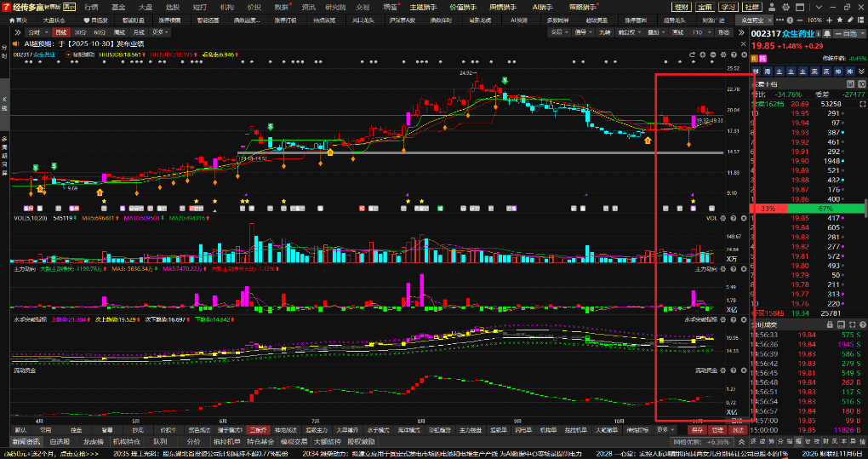Close the 众生药业 tab
The width and height of the screenshot is (868, 459).
(771, 19)
